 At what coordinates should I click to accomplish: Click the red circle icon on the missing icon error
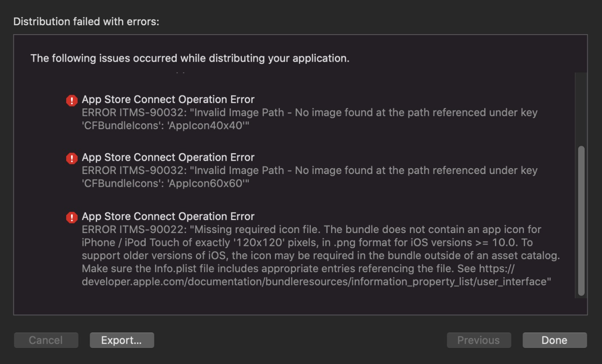coord(72,217)
